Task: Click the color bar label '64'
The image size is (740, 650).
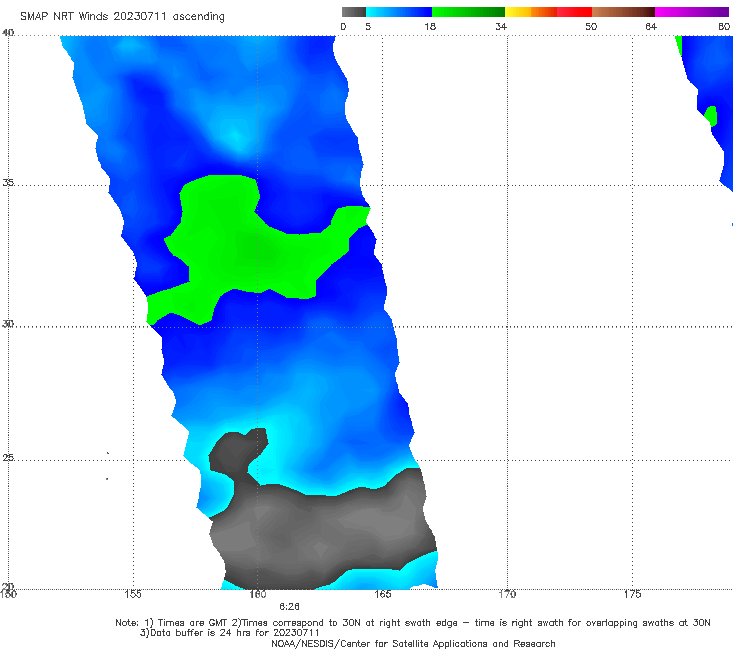Action: (x=651, y=26)
